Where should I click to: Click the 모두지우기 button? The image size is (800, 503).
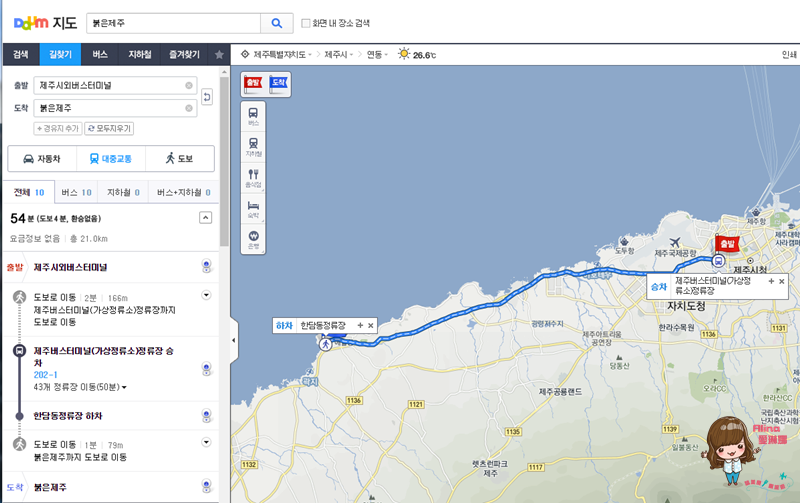click(x=109, y=129)
